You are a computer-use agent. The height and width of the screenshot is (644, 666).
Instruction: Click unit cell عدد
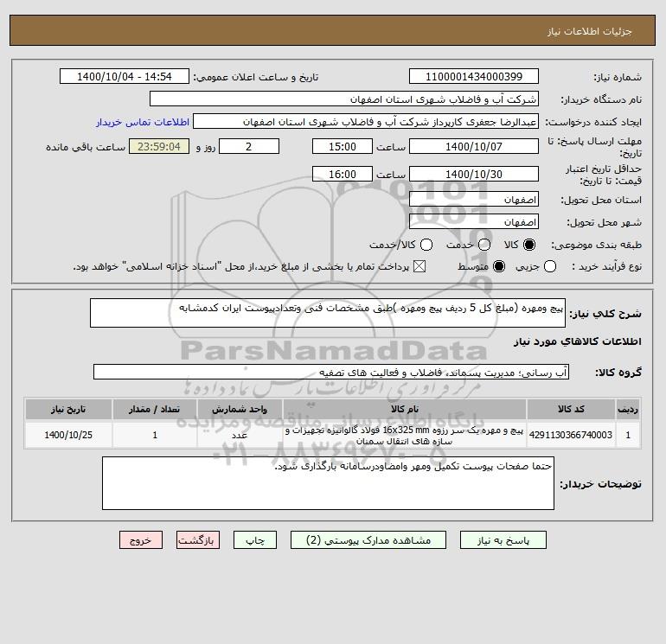[x=240, y=435]
